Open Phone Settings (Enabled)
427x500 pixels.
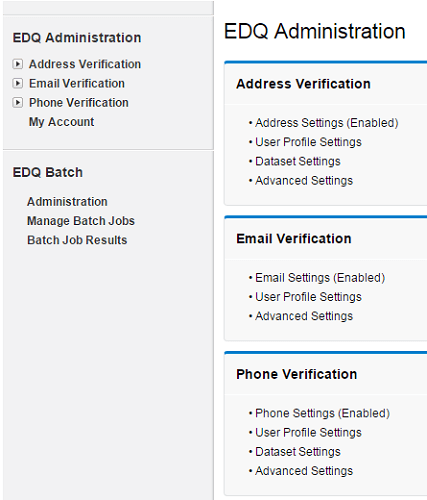click(322, 414)
